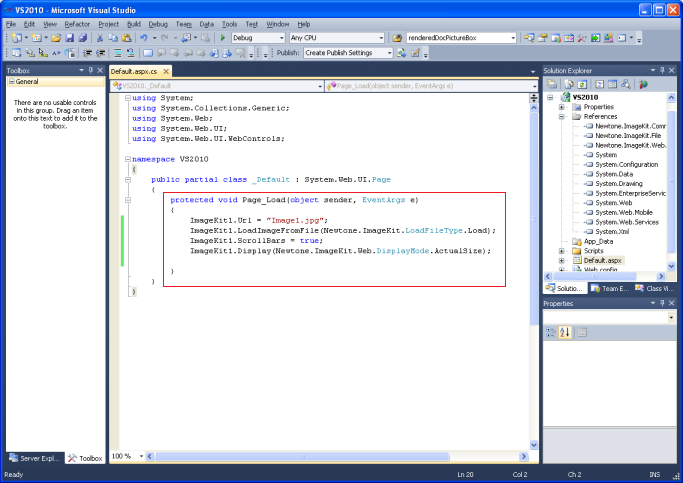Click the New Project toolbar icon
Viewport: 683px width, 483px height.
pyautogui.click(x=17, y=38)
